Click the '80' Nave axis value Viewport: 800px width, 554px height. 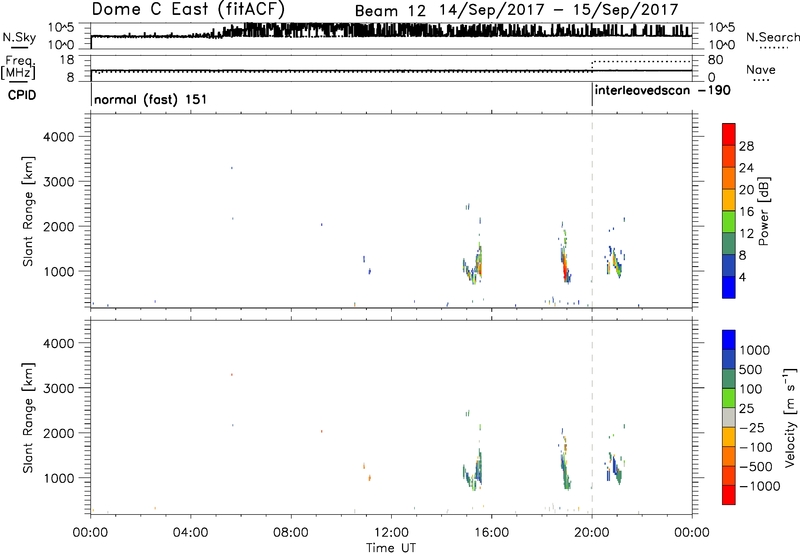[716, 60]
